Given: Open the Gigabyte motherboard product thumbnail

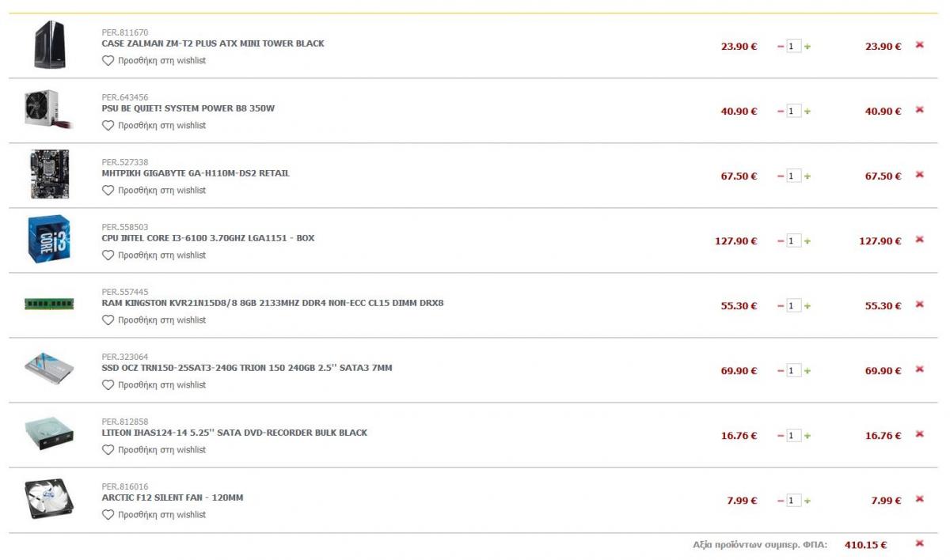Looking at the screenshot, I should pos(49,175).
